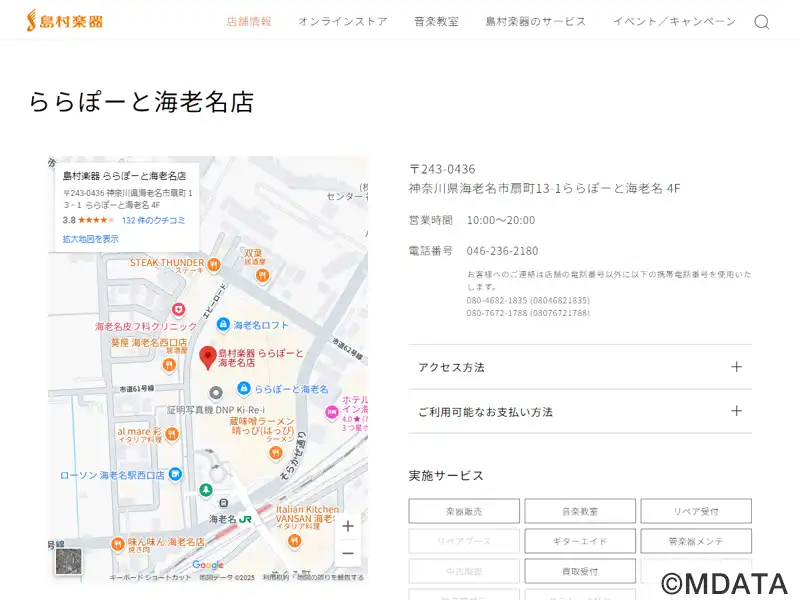The image size is (800, 600).
Task: Select the 海老名ロフト shopping marker
Action: (x=223, y=324)
